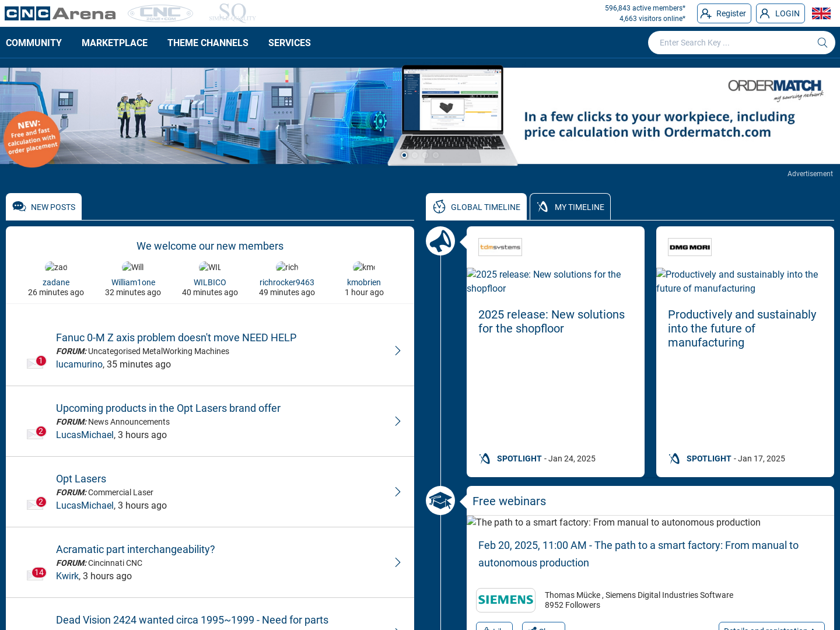
Task: Switch to the MY TIMELINE tab
Action: click(x=570, y=206)
